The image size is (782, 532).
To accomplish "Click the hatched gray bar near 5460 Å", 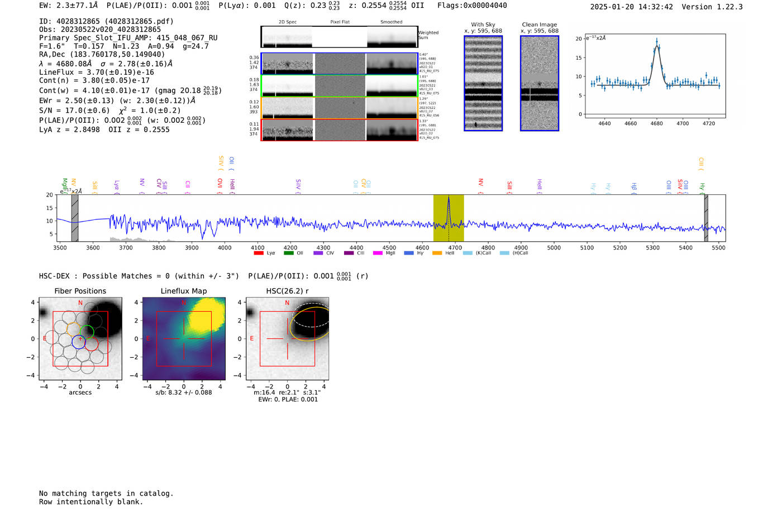I will click(x=706, y=218).
